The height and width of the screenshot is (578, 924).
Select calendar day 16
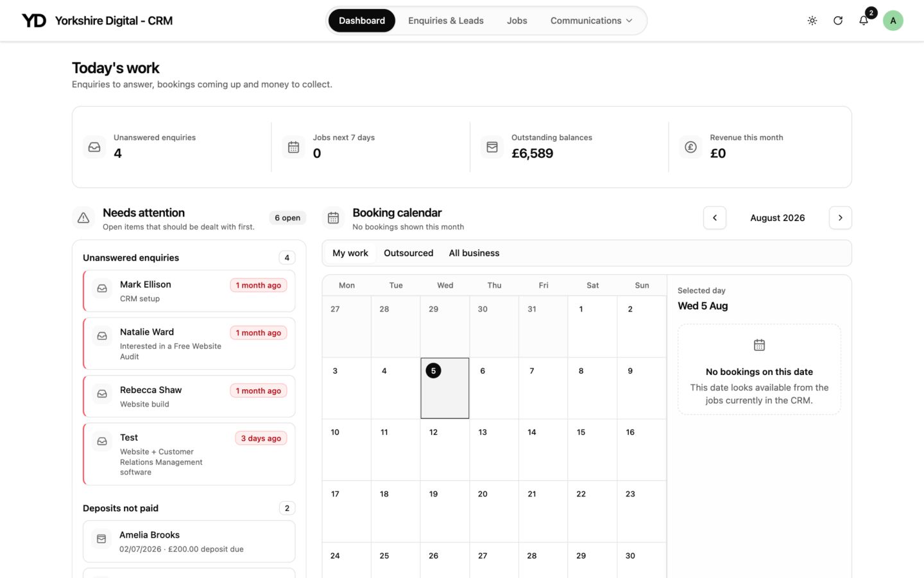[642, 450]
